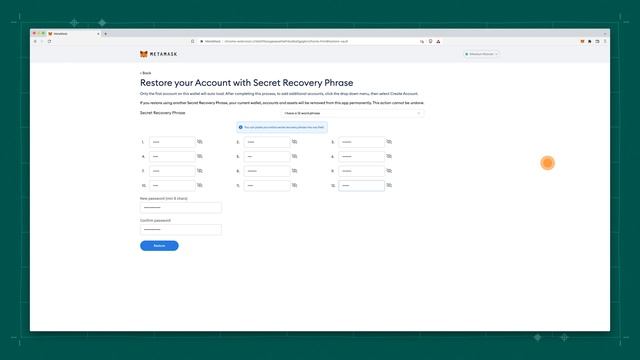Open a new browser tab

click(106, 34)
